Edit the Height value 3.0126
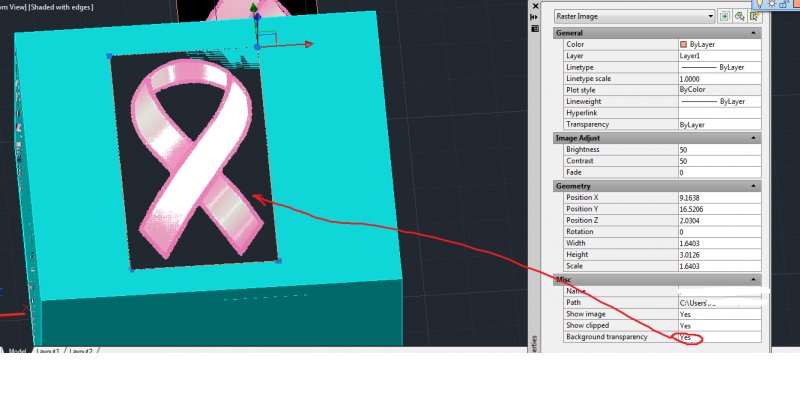800x410 pixels. tap(719, 254)
